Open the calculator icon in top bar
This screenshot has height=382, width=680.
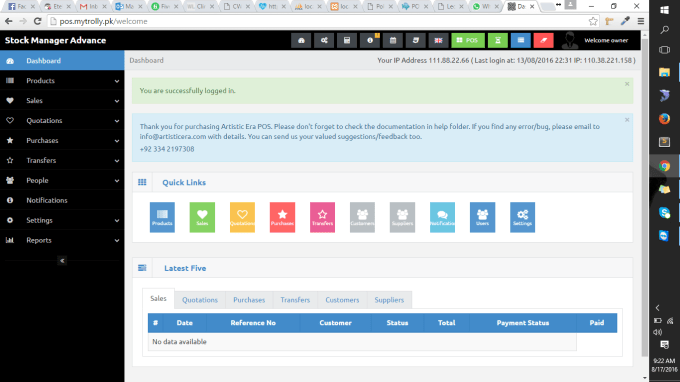coord(347,40)
